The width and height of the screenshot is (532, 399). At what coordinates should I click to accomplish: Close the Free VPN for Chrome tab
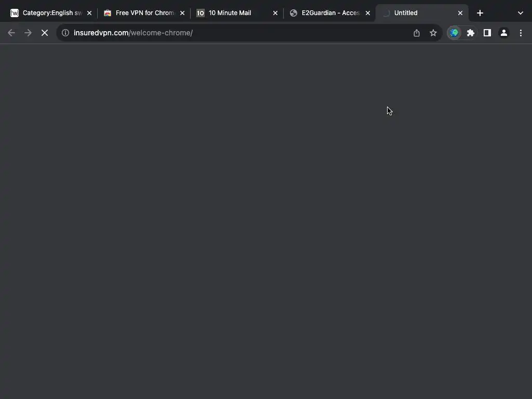[182, 13]
